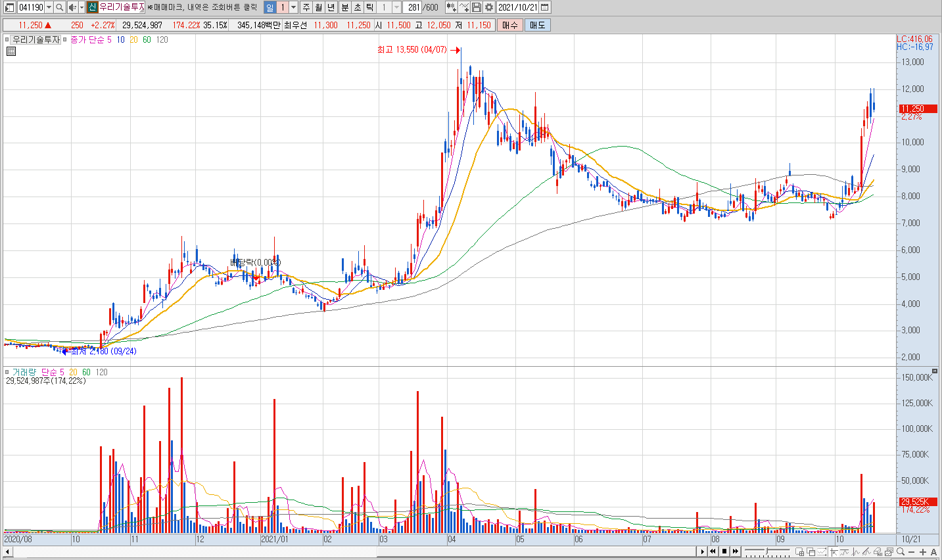The width and height of the screenshot is (942, 560).
Task: Click the trend-line drawing icon in the bottom toolbar
Action: tap(866, 551)
